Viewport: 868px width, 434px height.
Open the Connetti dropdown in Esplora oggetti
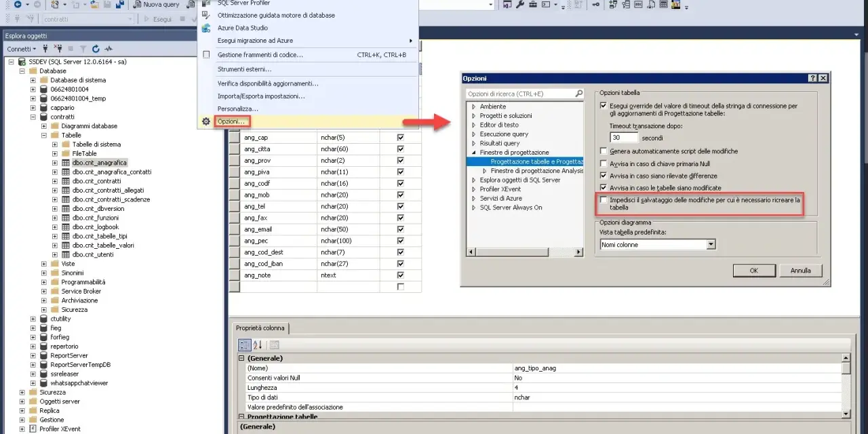click(21, 49)
